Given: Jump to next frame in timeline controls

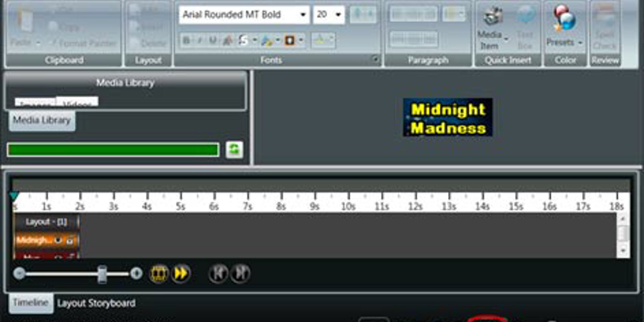Looking at the screenshot, I should coord(240,274).
